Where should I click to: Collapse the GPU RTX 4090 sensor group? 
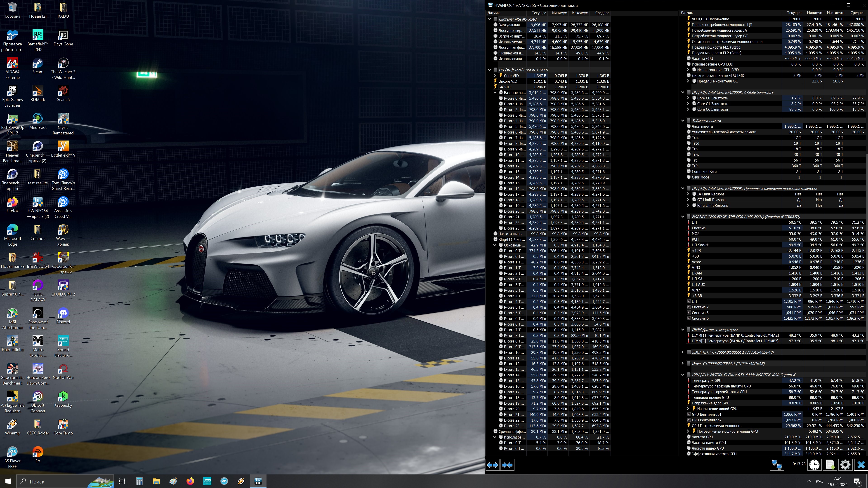[682, 375]
